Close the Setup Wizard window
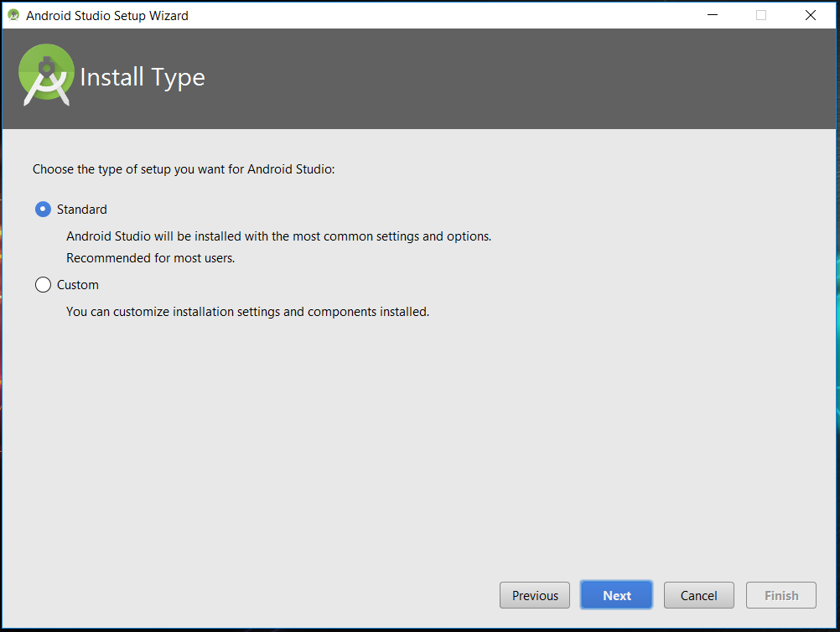The image size is (840, 632). tap(811, 15)
